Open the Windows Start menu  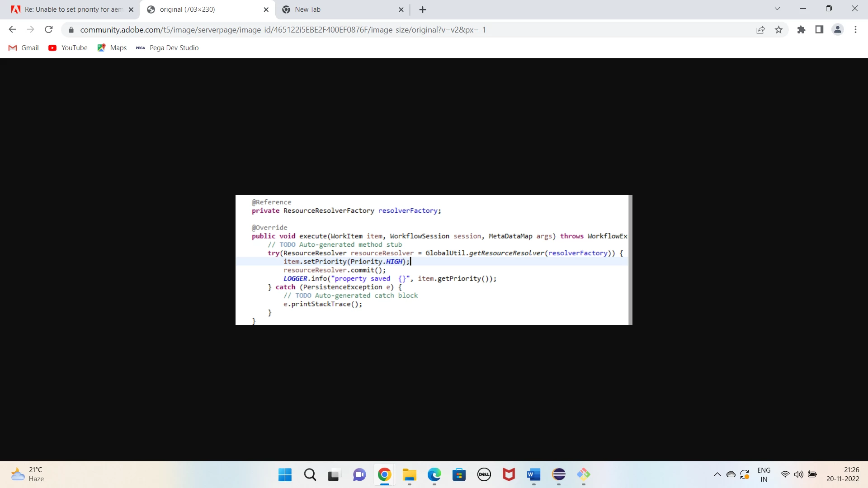tap(285, 474)
